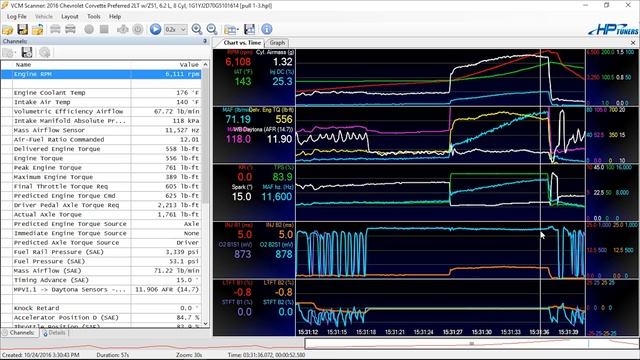Click the grayed Channels panel folder icon

pyautogui.click(x=9, y=52)
